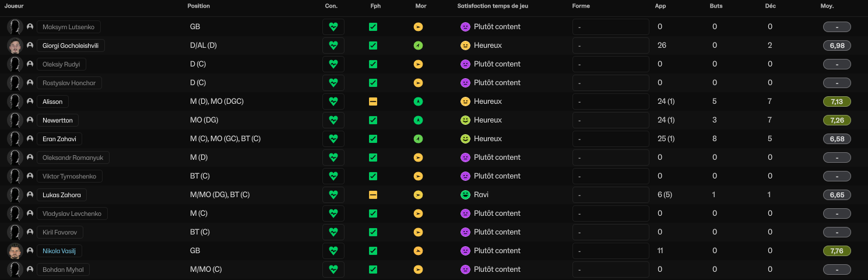
Task: Open Eran Zahavi's player profile
Action: point(59,139)
